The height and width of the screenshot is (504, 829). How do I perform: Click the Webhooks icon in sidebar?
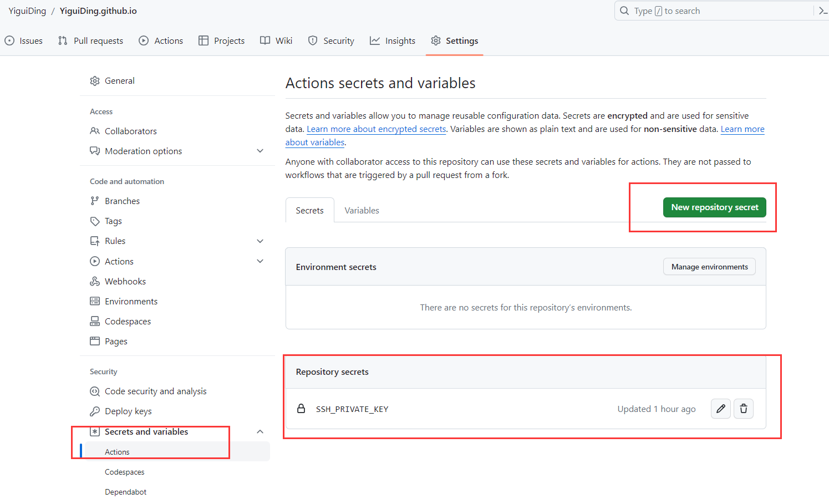tap(95, 281)
